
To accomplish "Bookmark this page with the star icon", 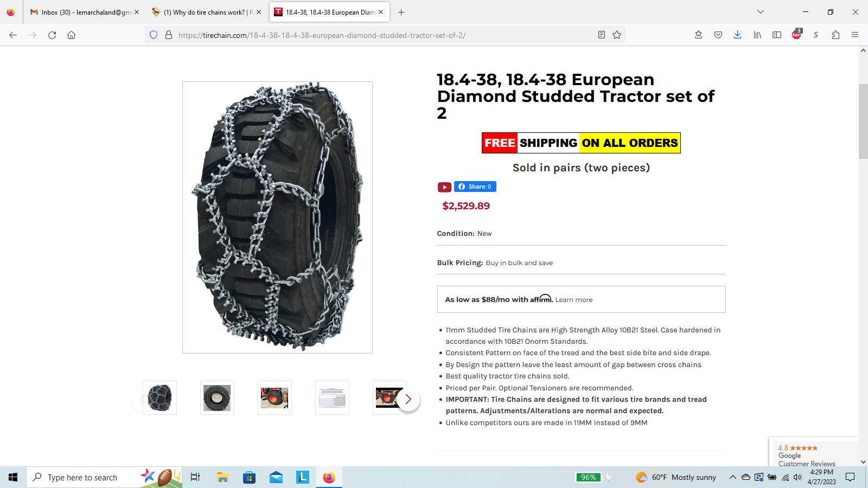I will click(x=617, y=35).
